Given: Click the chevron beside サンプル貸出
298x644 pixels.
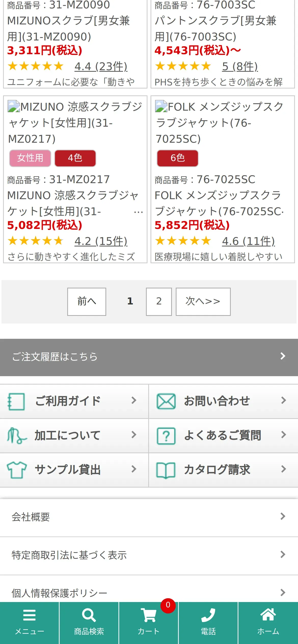Looking at the screenshot, I should click(x=134, y=469).
